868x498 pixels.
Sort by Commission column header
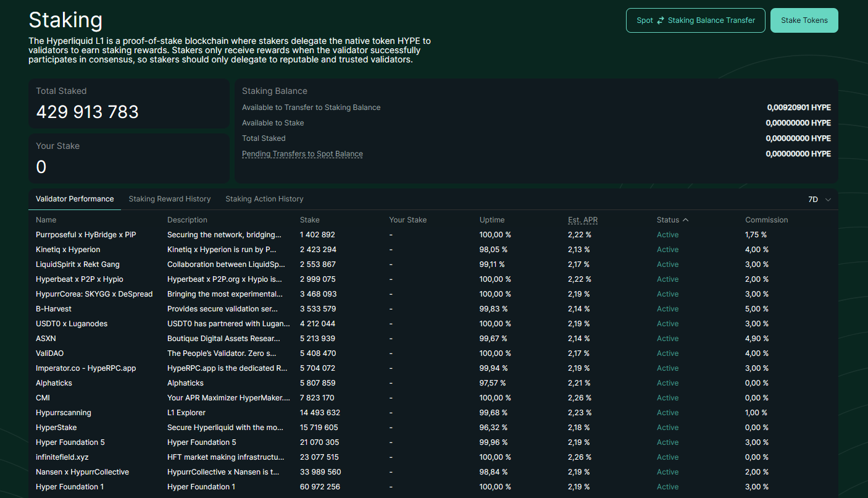coord(767,220)
